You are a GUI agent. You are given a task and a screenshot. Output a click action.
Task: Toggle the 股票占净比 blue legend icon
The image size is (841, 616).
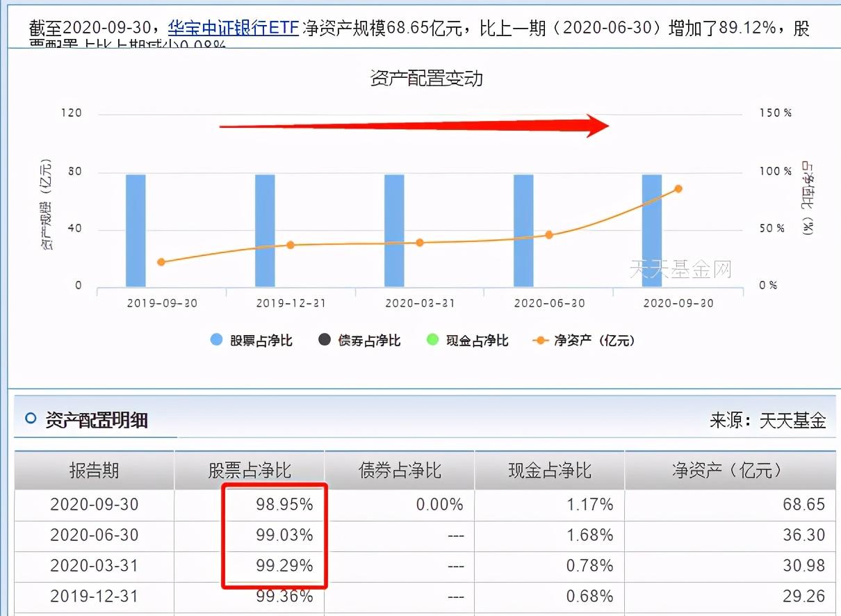pyautogui.click(x=216, y=340)
